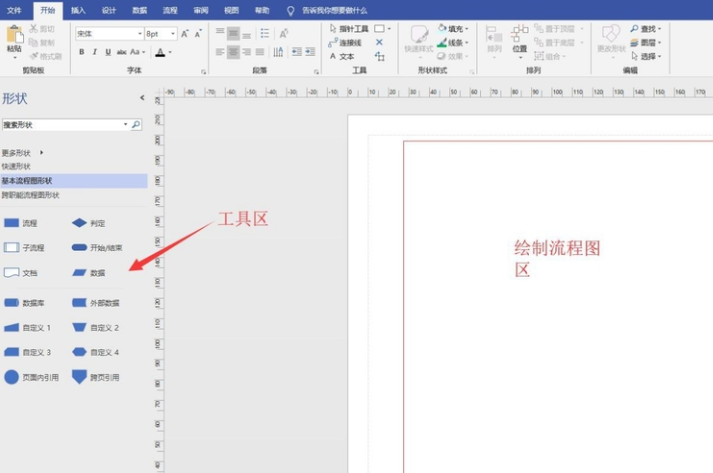Image resolution: width=713 pixels, height=473 pixels.
Task: Click the Paste (粘贴) icon
Action: (x=14, y=38)
